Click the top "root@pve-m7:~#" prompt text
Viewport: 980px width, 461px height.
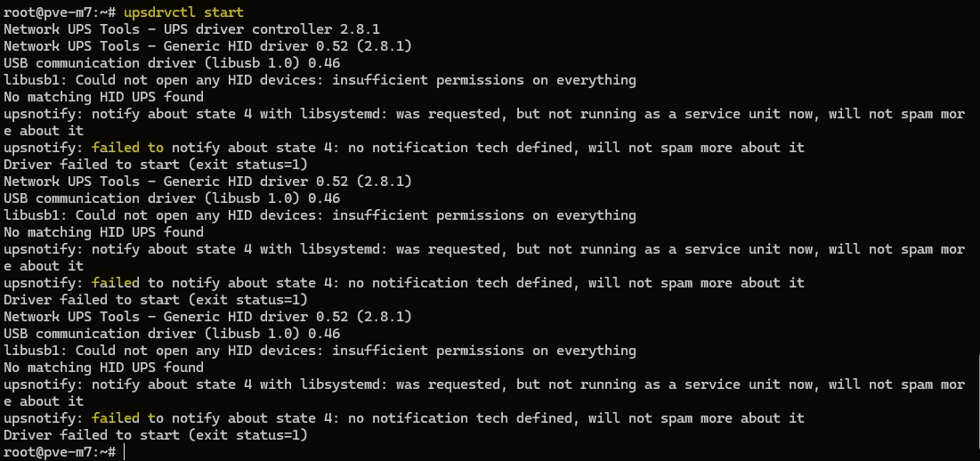60,12
